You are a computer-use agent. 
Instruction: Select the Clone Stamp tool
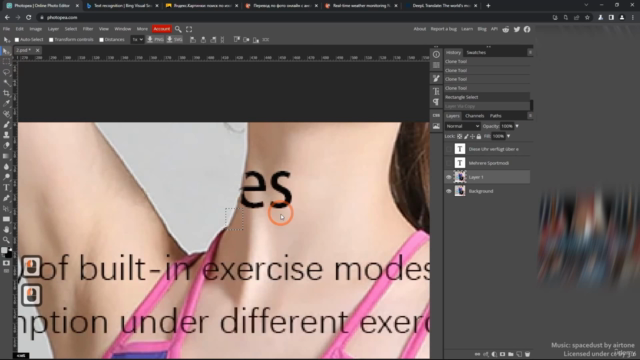[6, 135]
